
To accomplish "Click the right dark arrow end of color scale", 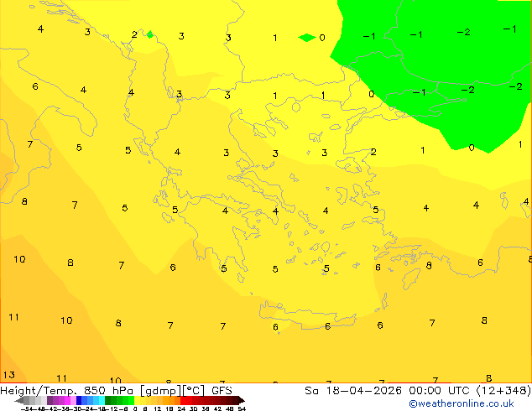I will tap(242, 400).
